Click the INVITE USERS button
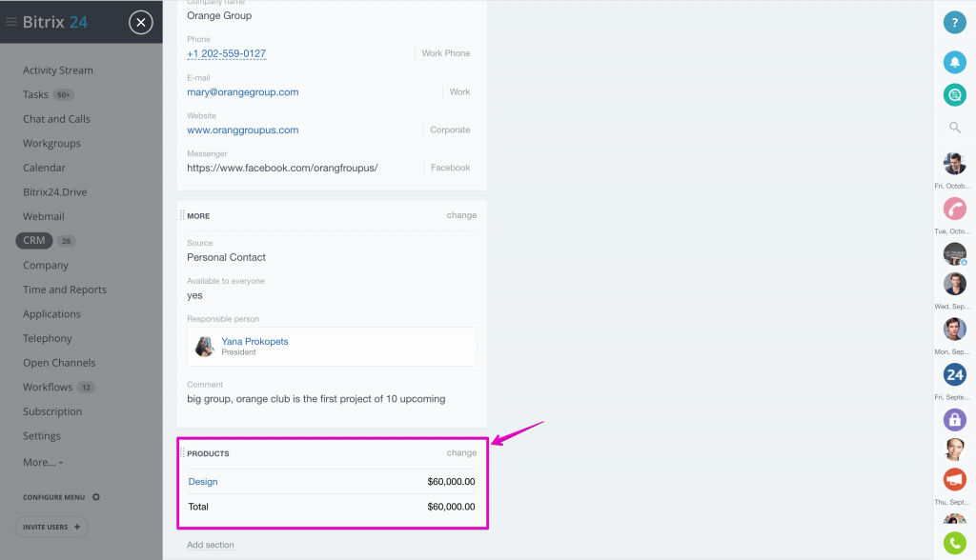This screenshot has height=560, width=976. (x=51, y=527)
